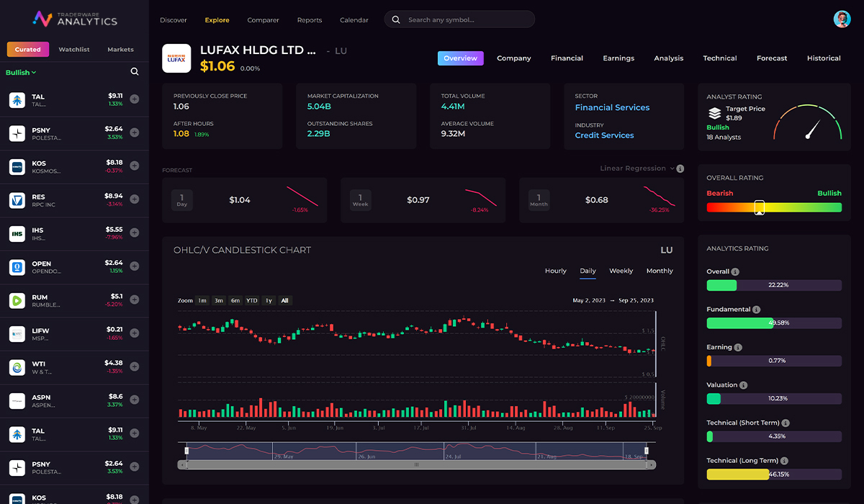The height and width of the screenshot is (504, 864).
Task: Show info for the Fundamental rating
Action: 757,310
